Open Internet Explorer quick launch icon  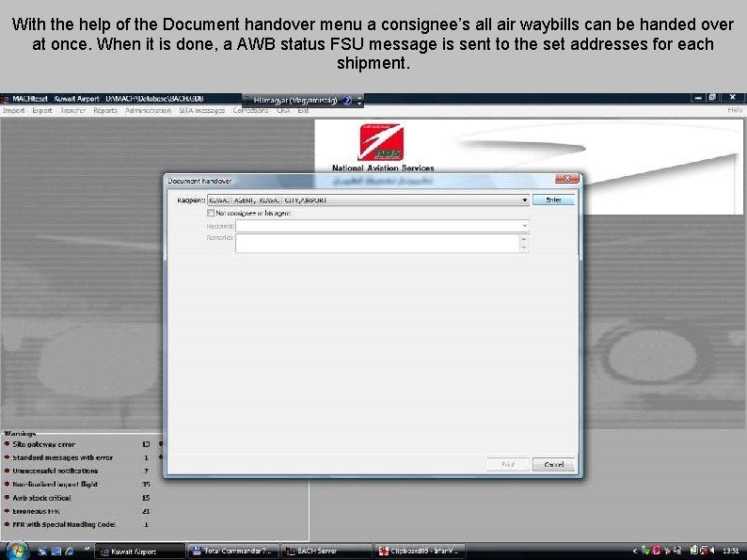(x=70, y=552)
